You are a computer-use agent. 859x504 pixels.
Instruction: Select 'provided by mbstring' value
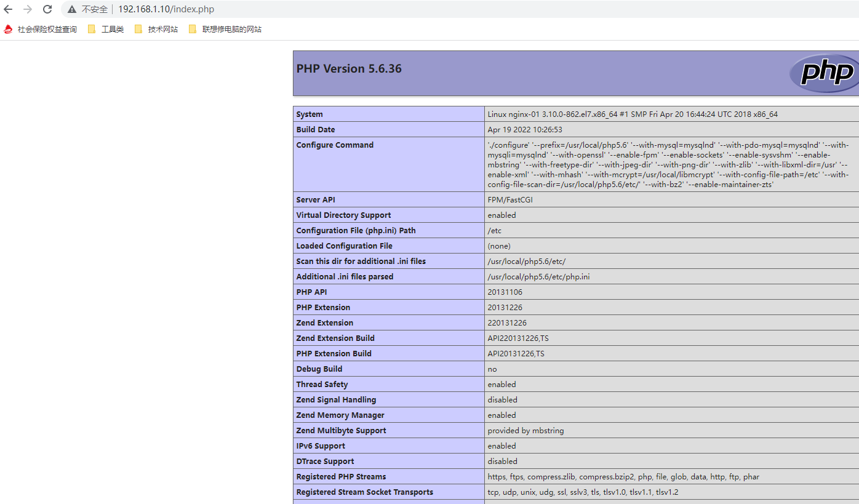pos(526,431)
